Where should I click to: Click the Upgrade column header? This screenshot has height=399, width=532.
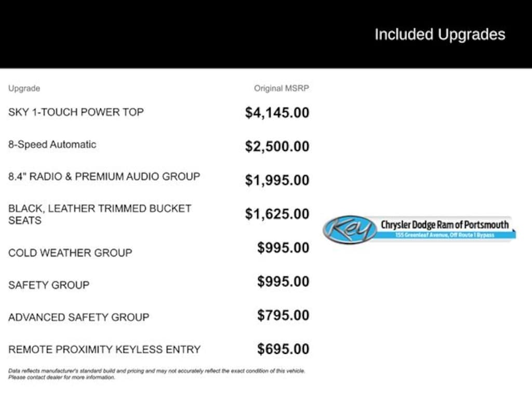pos(24,88)
